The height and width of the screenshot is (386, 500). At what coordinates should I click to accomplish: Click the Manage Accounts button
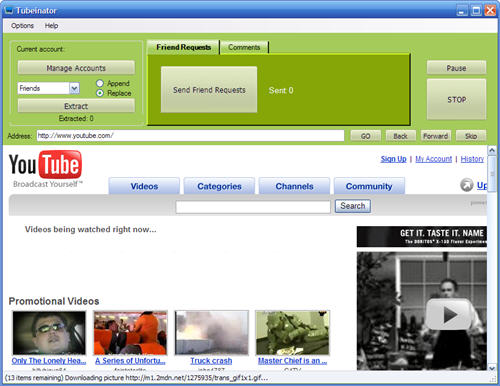pyautogui.click(x=76, y=68)
